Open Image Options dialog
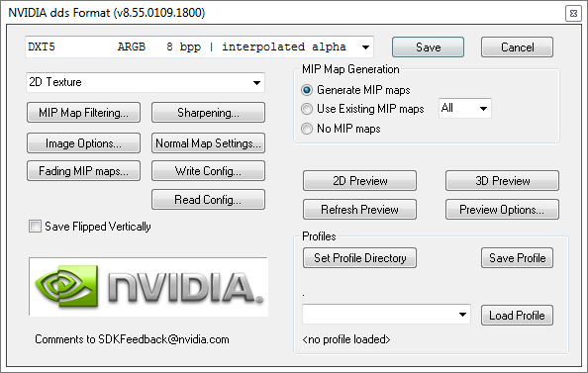 (x=83, y=142)
